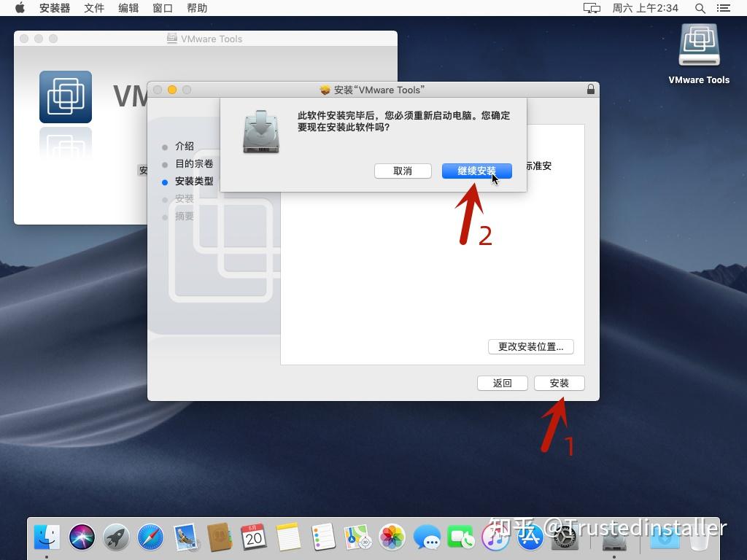This screenshot has height=560, width=747.
Task: Open the Apple menu
Action: pyautogui.click(x=20, y=8)
